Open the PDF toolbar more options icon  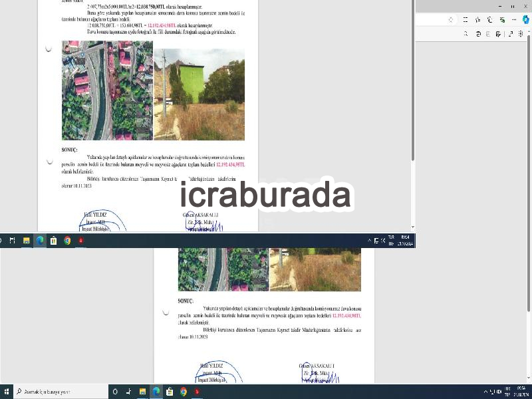(x=521, y=34)
